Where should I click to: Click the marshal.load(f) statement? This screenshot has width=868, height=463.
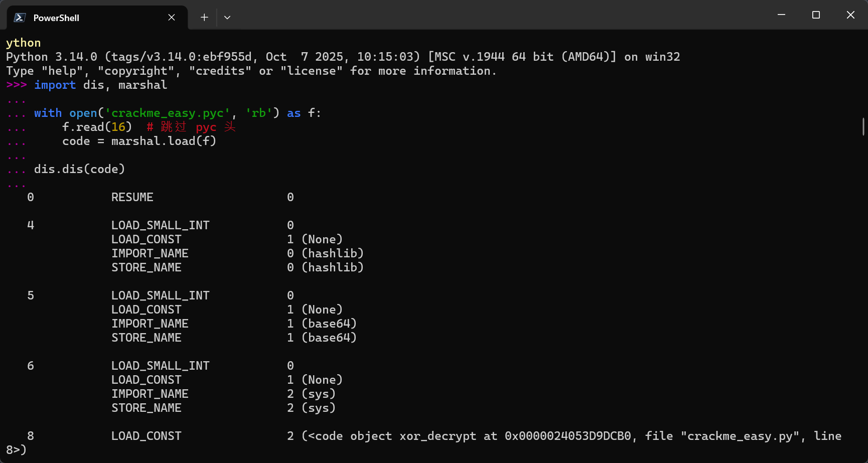[x=164, y=141]
